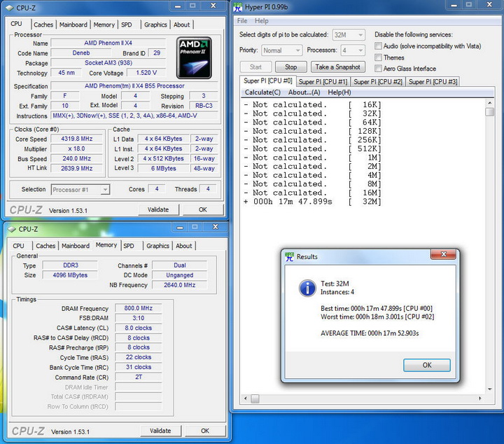Switch to Super PI [CPU #3] tab

click(x=433, y=82)
